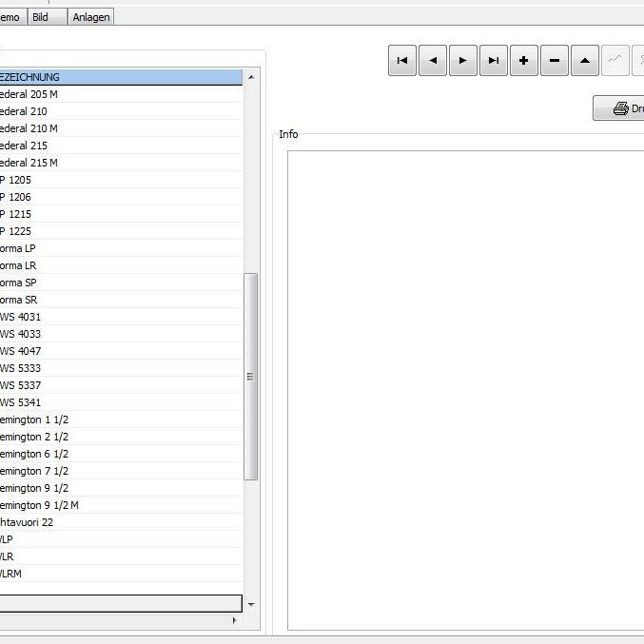
Task: Select row 'emington 2 1/2'
Action: pyautogui.click(x=121, y=437)
